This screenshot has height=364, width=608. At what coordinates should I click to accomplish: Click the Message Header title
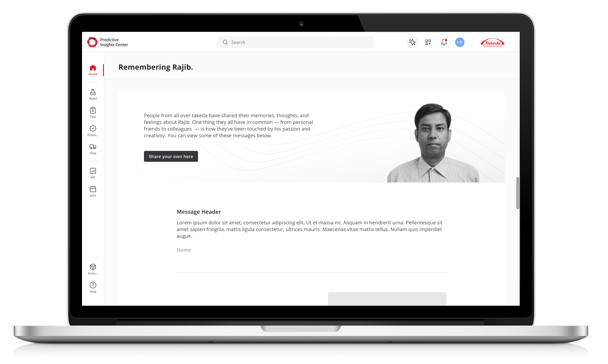coord(199,212)
